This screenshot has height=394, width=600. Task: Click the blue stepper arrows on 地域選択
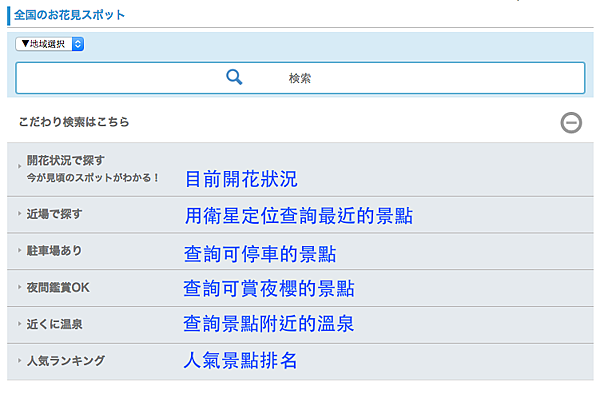pyautogui.click(x=78, y=44)
